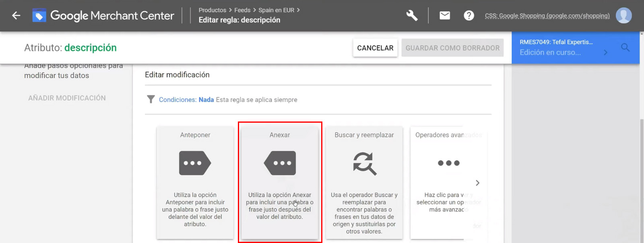The image size is (644, 243).
Task: Click the Feeds breadcrumb
Action: point(242,10)
